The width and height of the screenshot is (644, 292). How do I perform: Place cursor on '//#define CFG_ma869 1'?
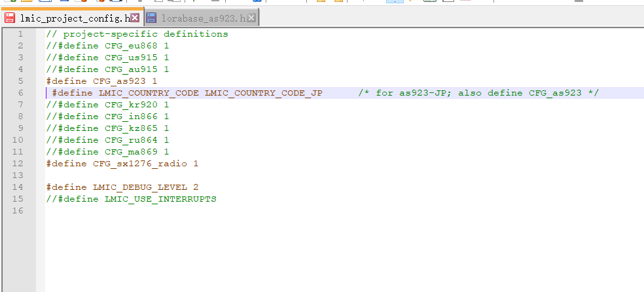[107, 152]
